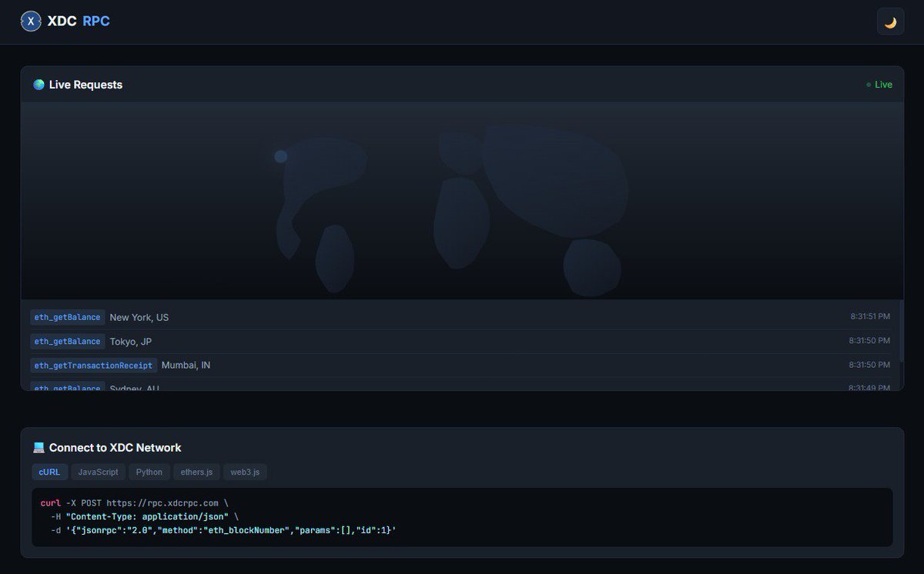Screen dimensions: 924x574
Task: Click the jsonrpc payload line in code
Action: 223,530
